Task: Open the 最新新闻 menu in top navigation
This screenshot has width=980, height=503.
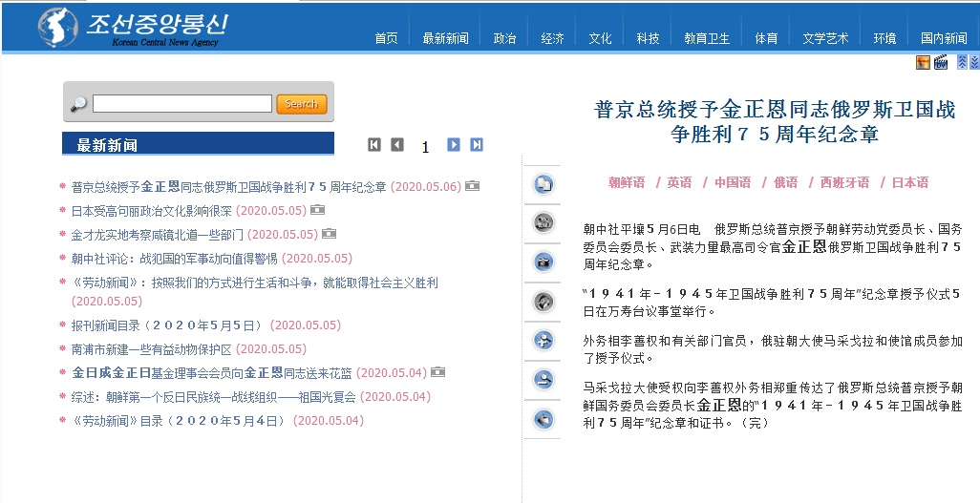Action: [445, 39]
